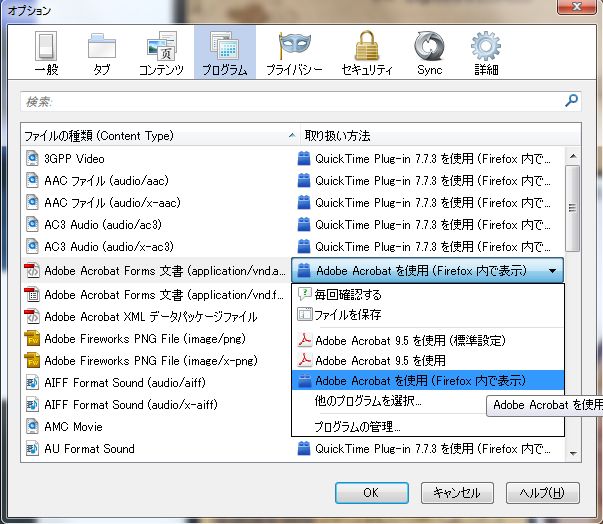The width and height of the screenshot is (603, 524).
Task: Select the AMC Movie entry
Action: coord(73,427)
